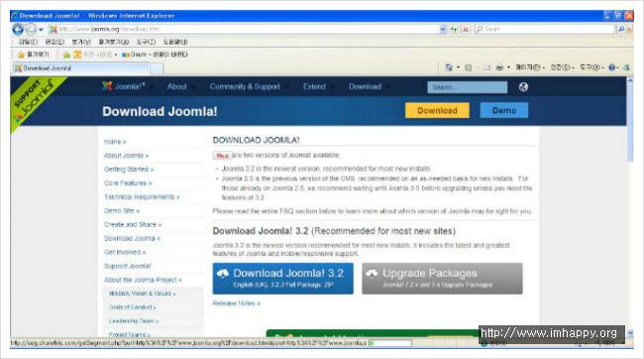The image size is (644, 359).
Task: Click the Joomla! logo in site navigation
Action: (124, 86)
